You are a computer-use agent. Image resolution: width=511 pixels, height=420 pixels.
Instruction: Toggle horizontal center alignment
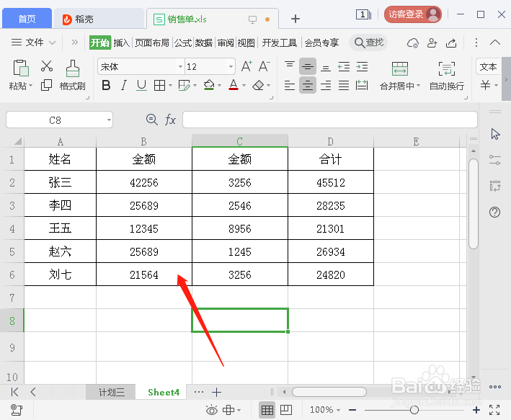[x=307, y=85]
